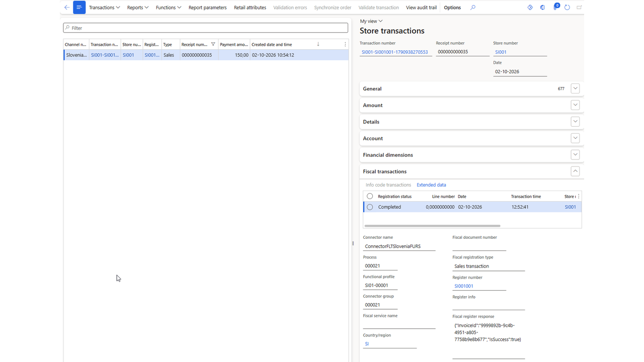Click the Date field showing 02-10-2026
Image resolution: width=644 pixels, height=362 pixels.
520,71
